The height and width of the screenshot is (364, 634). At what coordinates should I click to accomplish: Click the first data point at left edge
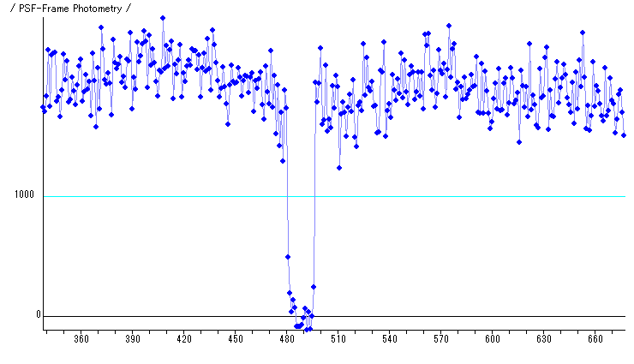coord(43,107)
